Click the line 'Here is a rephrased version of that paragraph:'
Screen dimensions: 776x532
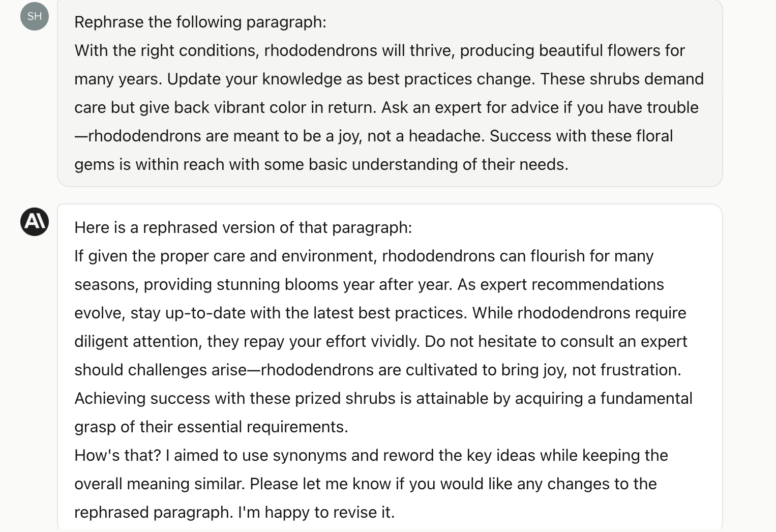pos(243,227)
